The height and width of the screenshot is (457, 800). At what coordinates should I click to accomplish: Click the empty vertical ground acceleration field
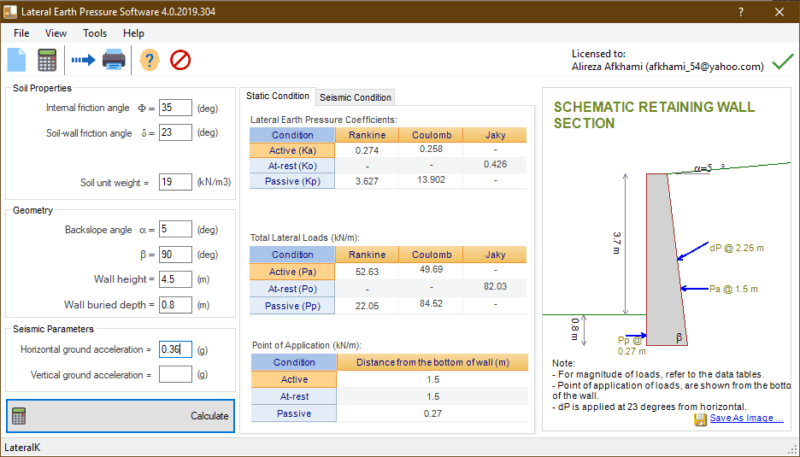click(x=176, y=374)
